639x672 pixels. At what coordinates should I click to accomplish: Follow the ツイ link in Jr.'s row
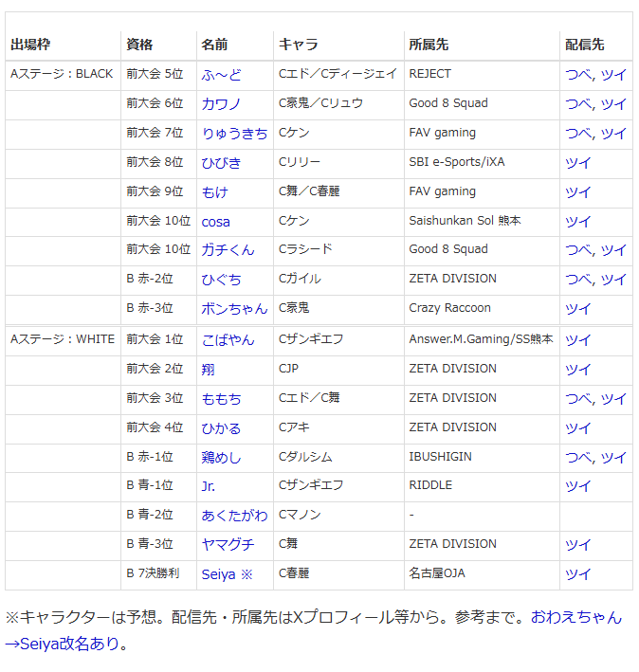[577, 486]
